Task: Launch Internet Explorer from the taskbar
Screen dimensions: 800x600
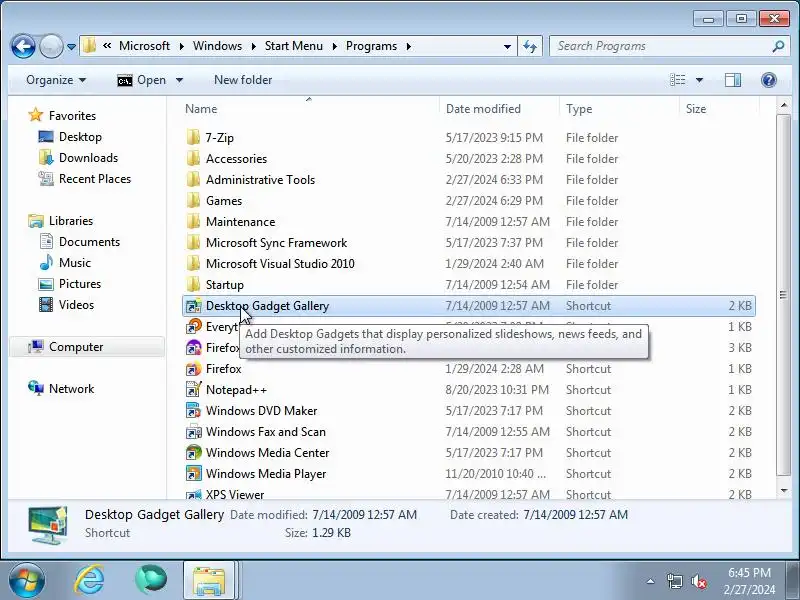Action: click(x=89, y=580)
